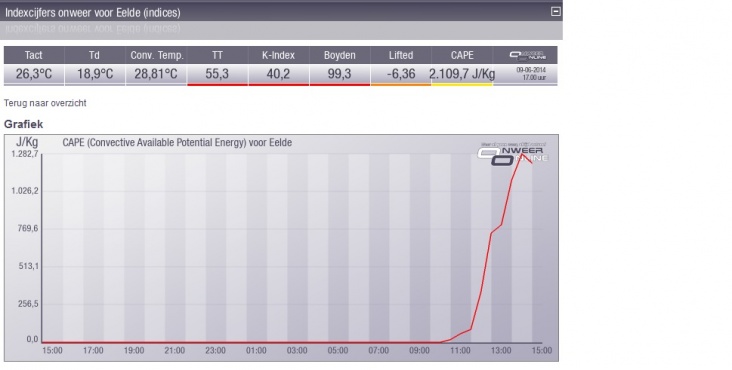
Task: Click the red bar under TT value
Action: pyautogui.click(x=217, y=84)
